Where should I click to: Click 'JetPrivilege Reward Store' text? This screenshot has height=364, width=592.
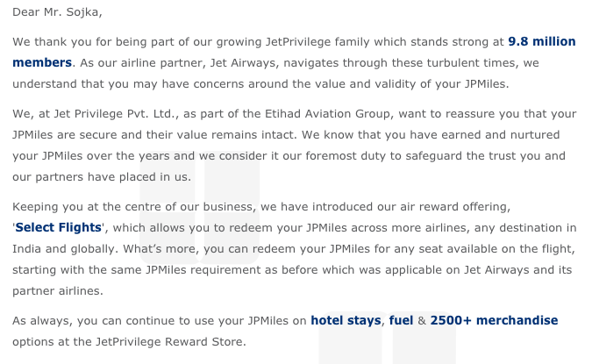[x=169, y=341]
